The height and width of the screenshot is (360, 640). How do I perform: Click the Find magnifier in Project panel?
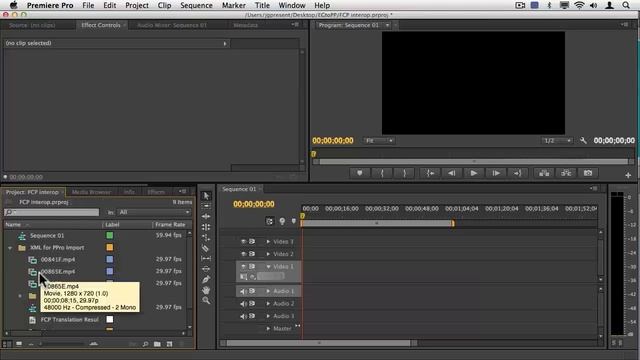click(145, 344)
